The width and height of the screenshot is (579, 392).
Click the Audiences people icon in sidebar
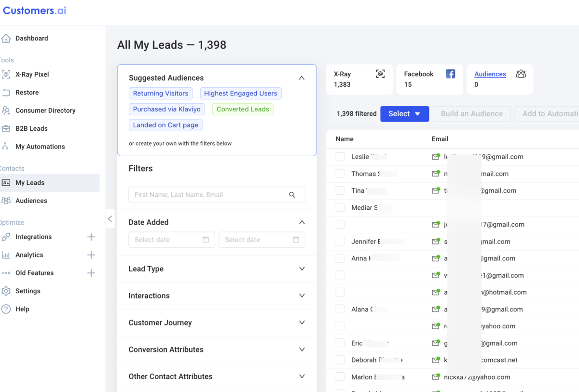6,201
